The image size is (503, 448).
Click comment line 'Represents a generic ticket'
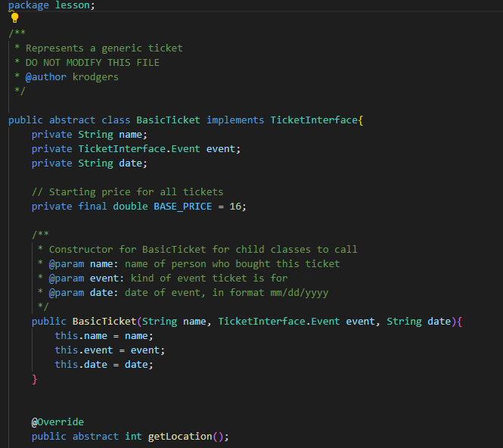tap(104, 48)
